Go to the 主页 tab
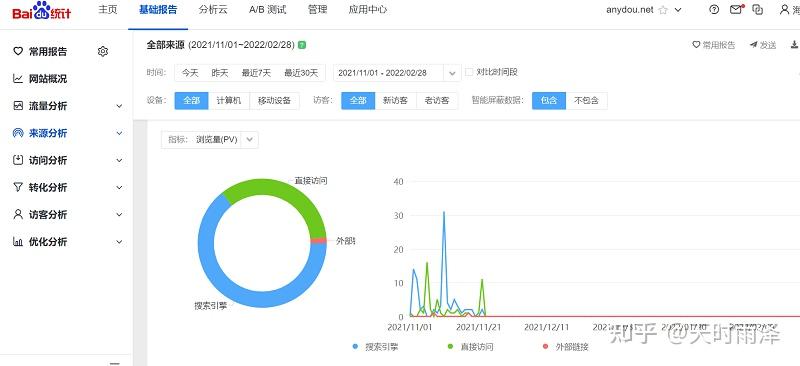 (107, 10)
